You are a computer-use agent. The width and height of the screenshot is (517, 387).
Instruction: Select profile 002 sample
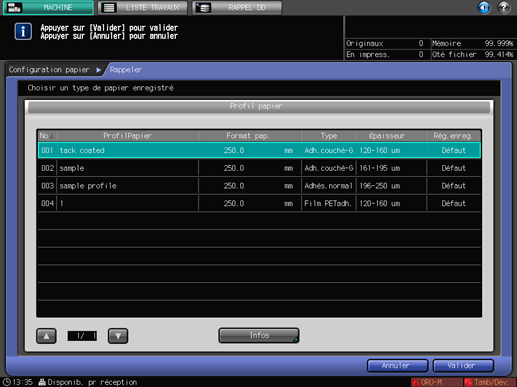click(259, 168)
